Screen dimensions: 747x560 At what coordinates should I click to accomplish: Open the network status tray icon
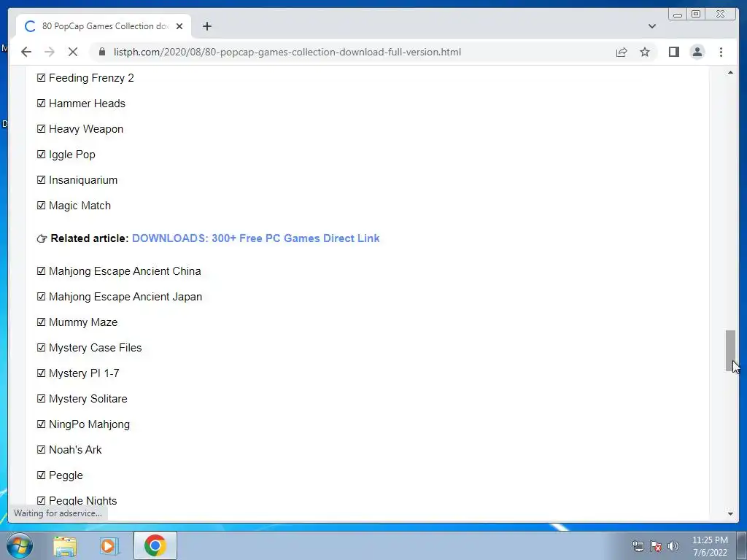[x=638, y=546]
